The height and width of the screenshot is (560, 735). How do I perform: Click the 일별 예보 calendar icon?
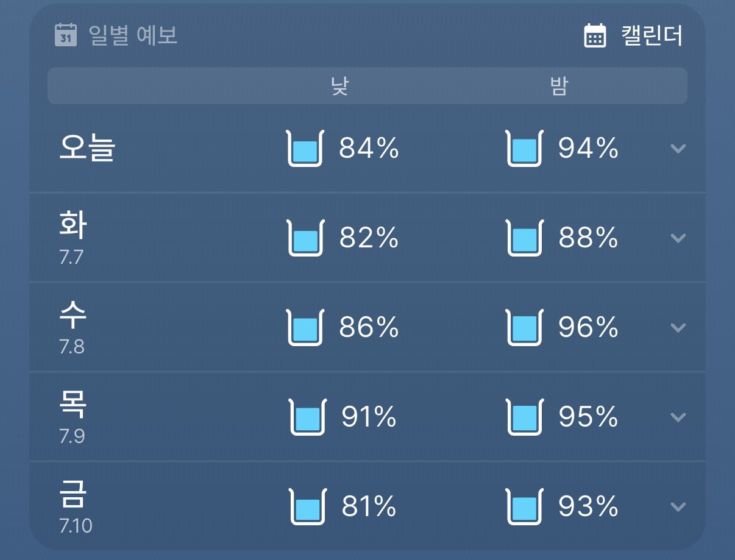pos(65,35)
